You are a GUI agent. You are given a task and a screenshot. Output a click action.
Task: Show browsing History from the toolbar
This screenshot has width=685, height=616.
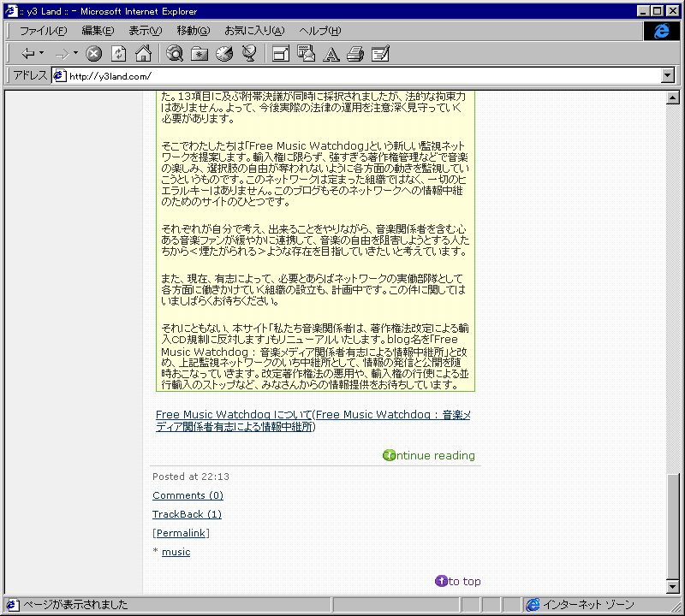pyautogui.click(x=224, y=54)
